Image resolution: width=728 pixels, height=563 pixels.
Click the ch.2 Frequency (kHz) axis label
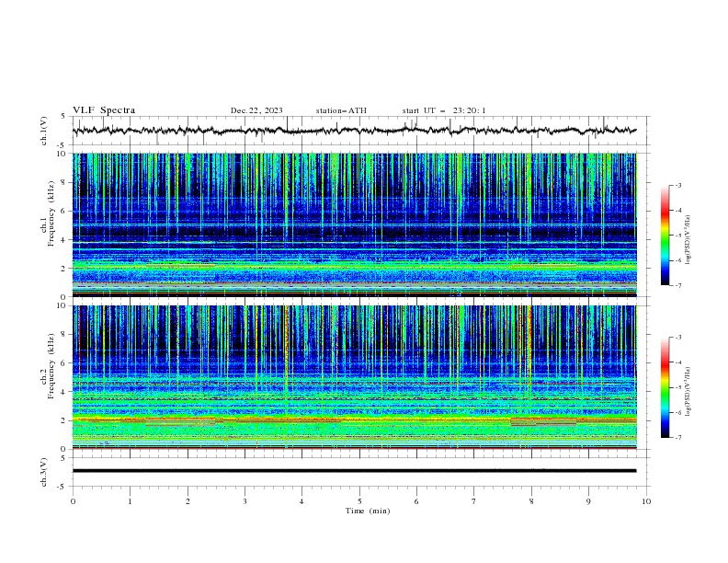click(x=48, y=366)
